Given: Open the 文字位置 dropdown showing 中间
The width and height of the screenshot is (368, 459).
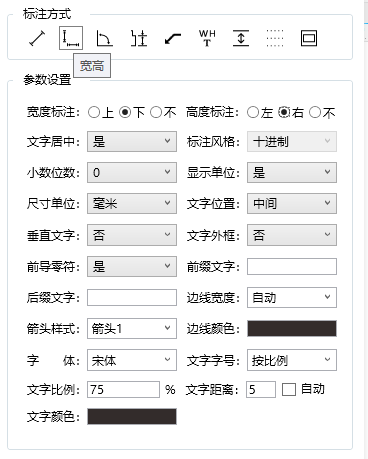Looking at the screenshot, I should [292, 204].
